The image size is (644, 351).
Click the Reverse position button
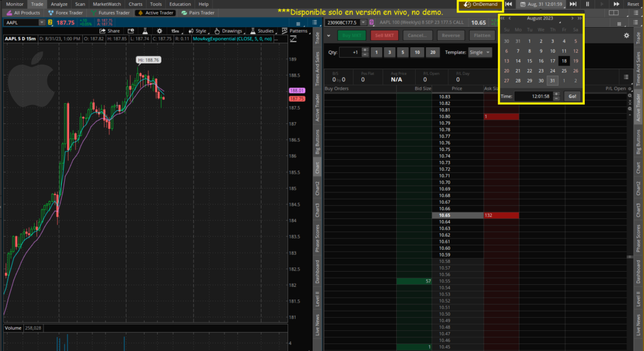pyautogui.click(x=450, y=35)
